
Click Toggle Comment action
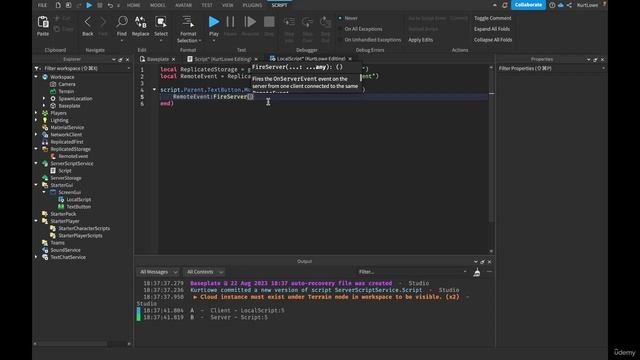point(493,18)
